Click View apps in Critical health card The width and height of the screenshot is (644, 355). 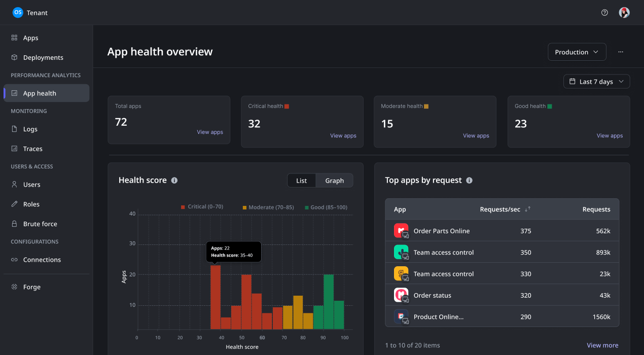point(343,135)
